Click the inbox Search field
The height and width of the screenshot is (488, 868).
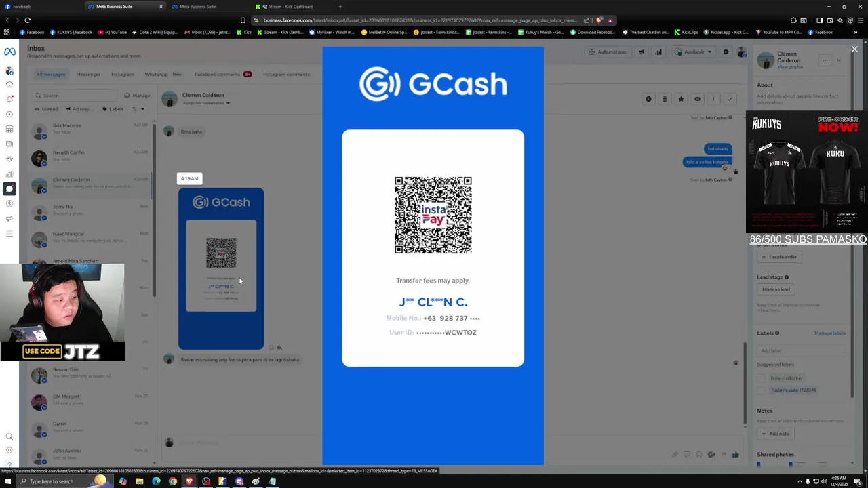[75, 96]
